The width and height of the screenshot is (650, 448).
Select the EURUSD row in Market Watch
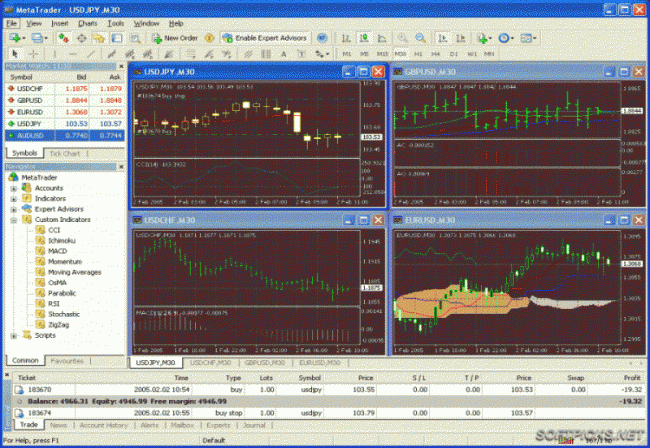65,112
